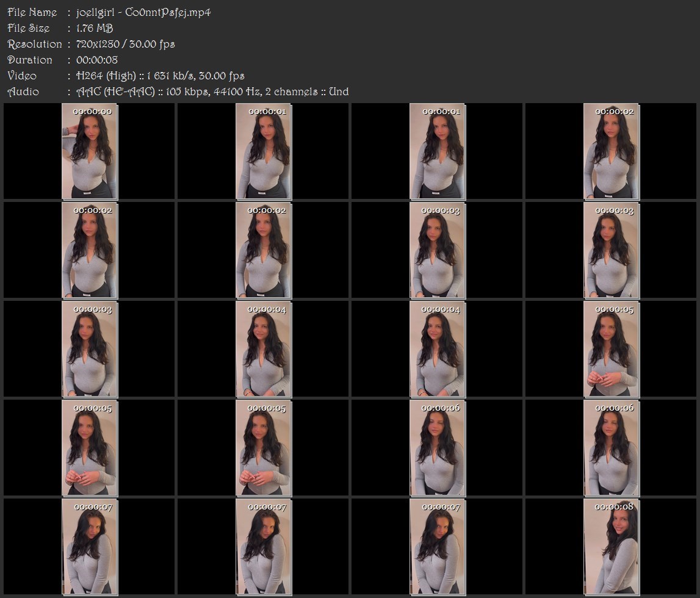The height and width of the screenshot is (598, 700).
Task: Click the 'Audio' label in header
Action: coord(23,92)
